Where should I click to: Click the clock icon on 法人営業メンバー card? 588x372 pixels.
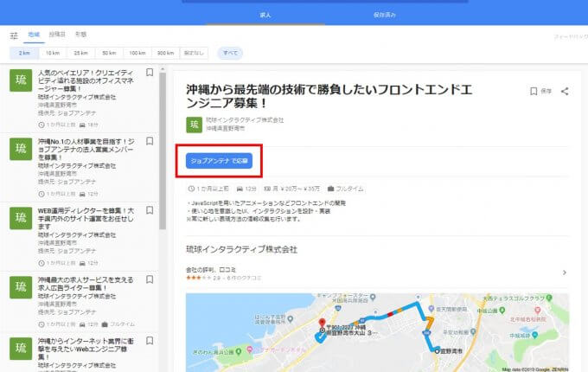[x=42, y=194]
